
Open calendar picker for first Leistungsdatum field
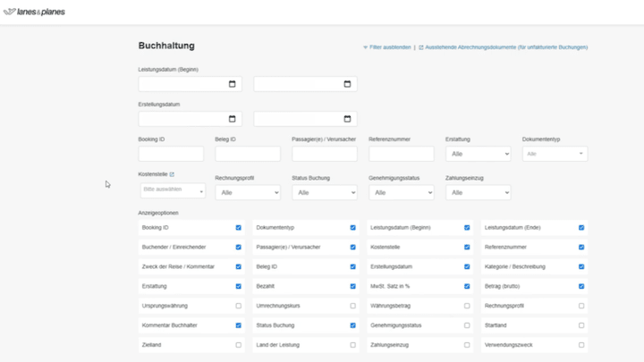233,84
